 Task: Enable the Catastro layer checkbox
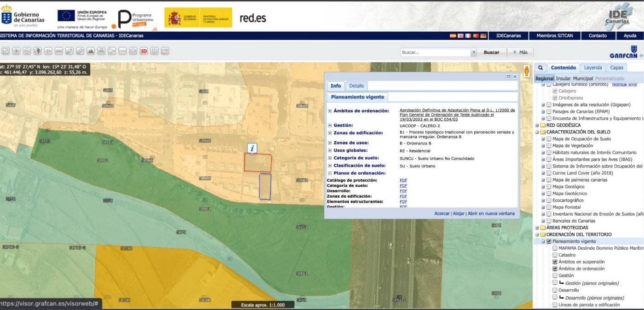[555, 255]
